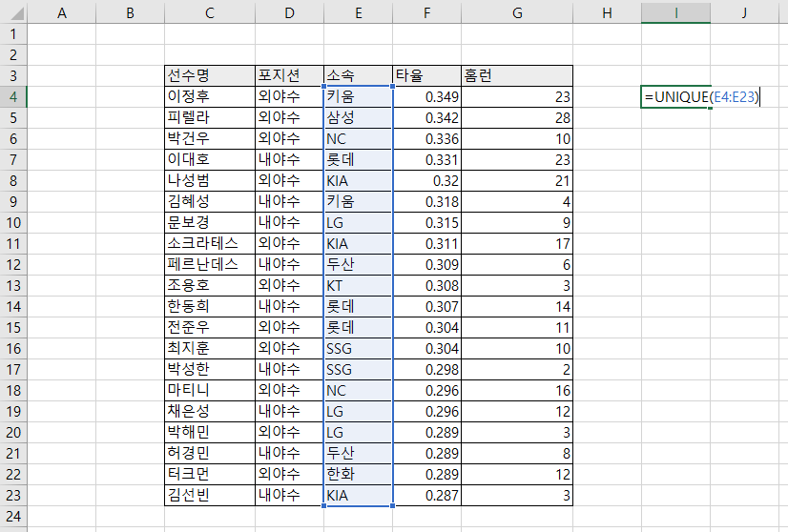Click the Select All corner triangle
The width and height of the screenshot is (788, 532).
coord(17,13)
